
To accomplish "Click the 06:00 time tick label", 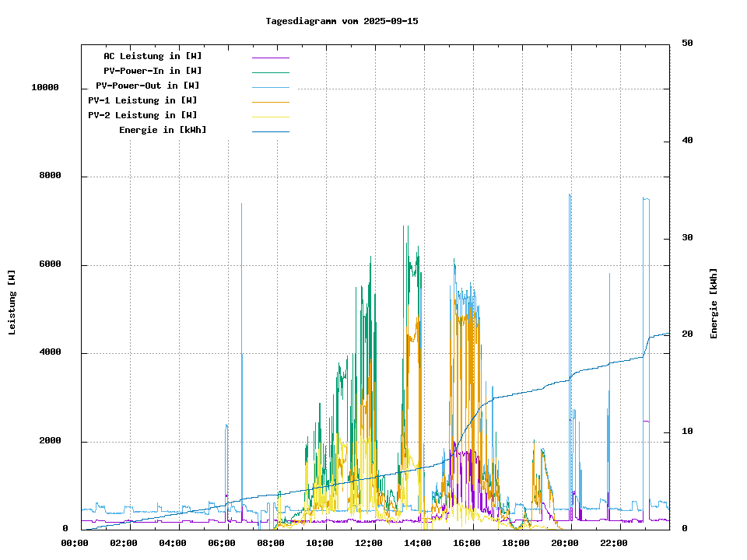I will point(222,543).
